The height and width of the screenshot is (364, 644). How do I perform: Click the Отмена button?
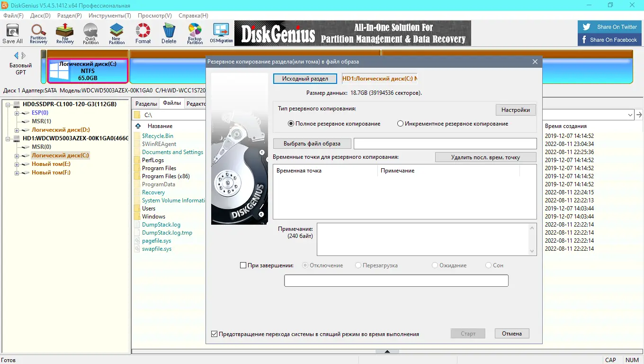[x=512, y=334]
